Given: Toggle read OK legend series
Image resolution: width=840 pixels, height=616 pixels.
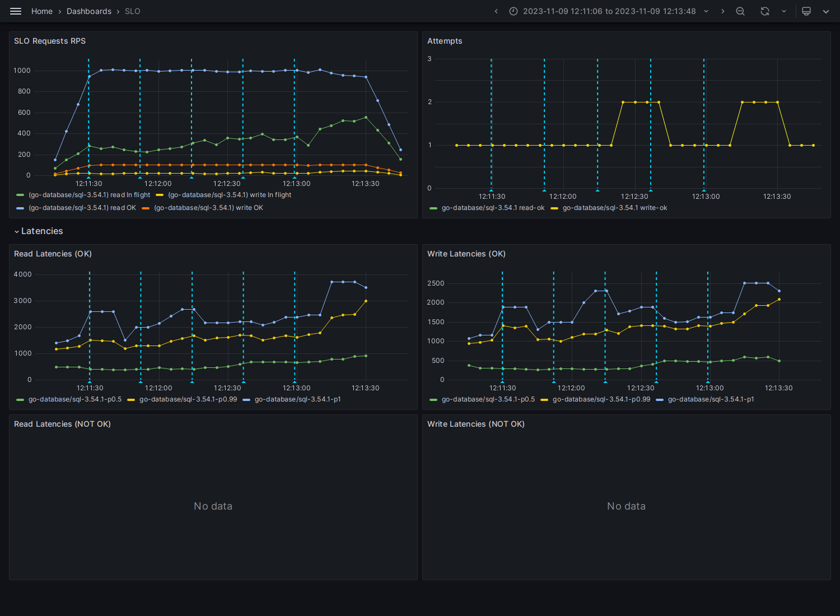Looking at the screenshot, I should point(82,208).
